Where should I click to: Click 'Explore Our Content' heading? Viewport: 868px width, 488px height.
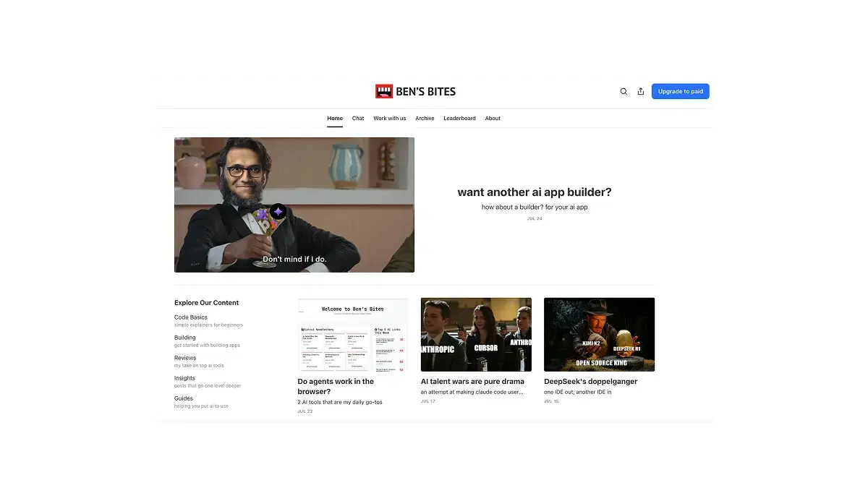206,303
